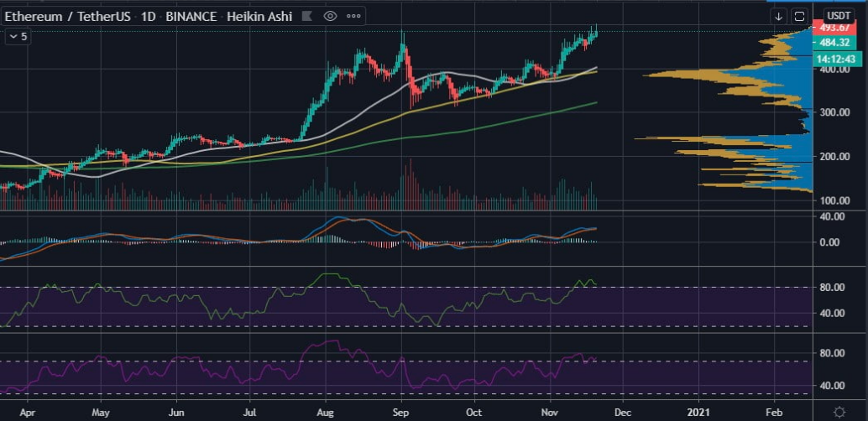The image size is (868, 421).
Task: Click 100.00 on the price axis
Action: point(835,200)
